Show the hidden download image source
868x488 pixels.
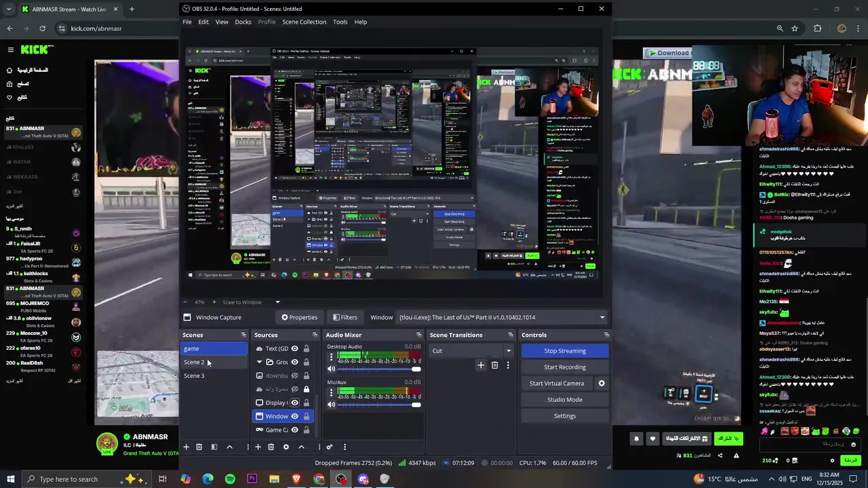295,375
